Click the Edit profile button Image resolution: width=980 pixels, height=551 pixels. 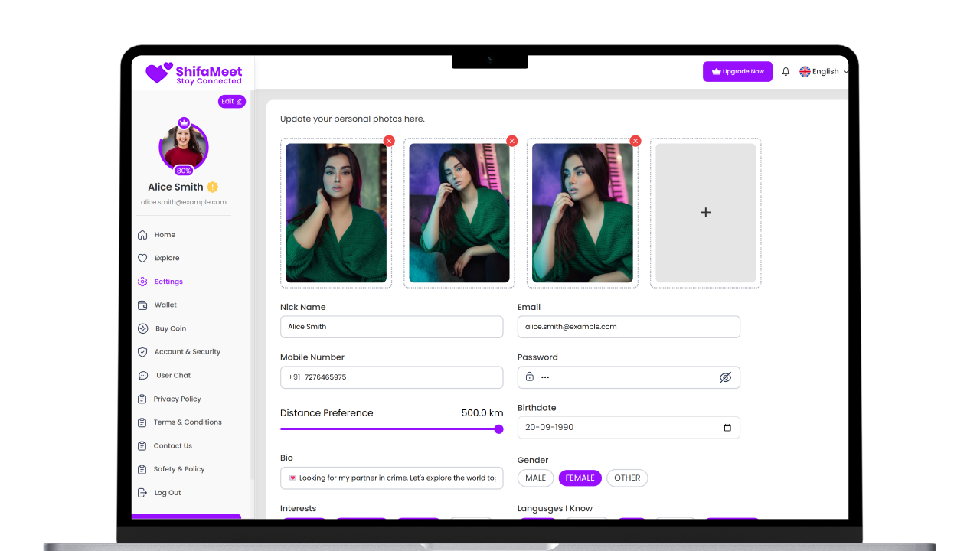pos(231,101)
